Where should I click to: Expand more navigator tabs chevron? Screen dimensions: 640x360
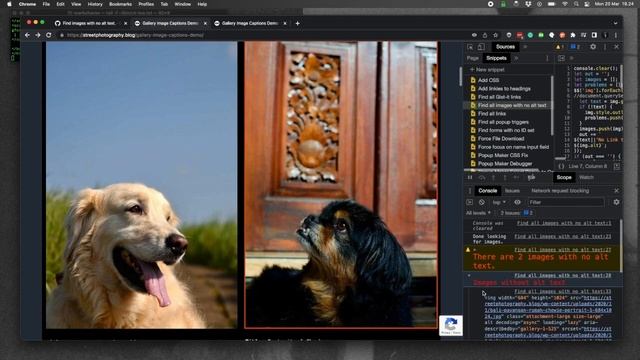pos(516,58)
